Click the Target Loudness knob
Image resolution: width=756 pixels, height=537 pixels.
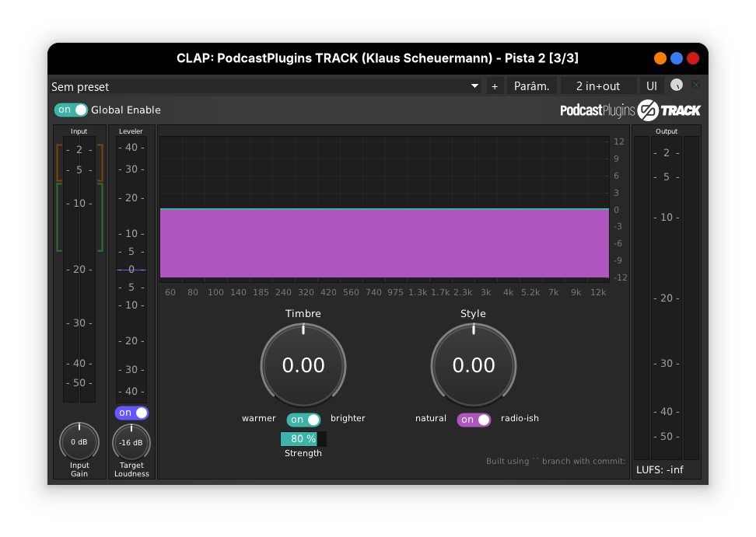click(131, 442)
